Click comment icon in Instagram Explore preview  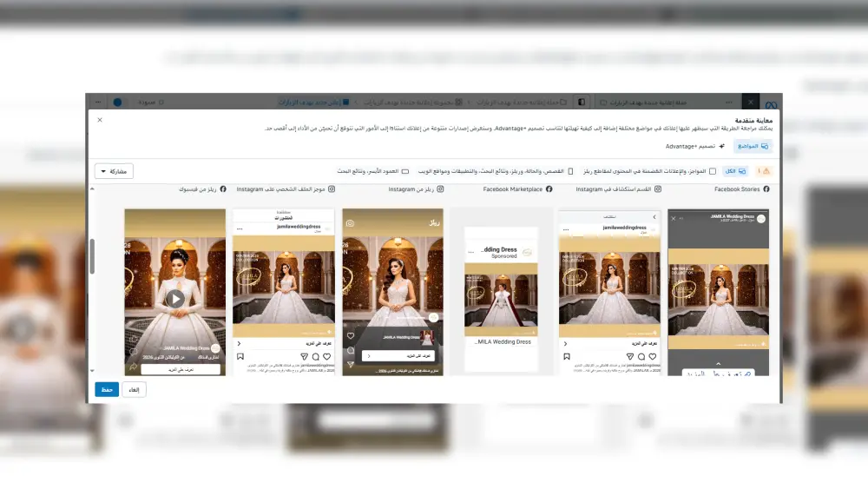(641, 357)
